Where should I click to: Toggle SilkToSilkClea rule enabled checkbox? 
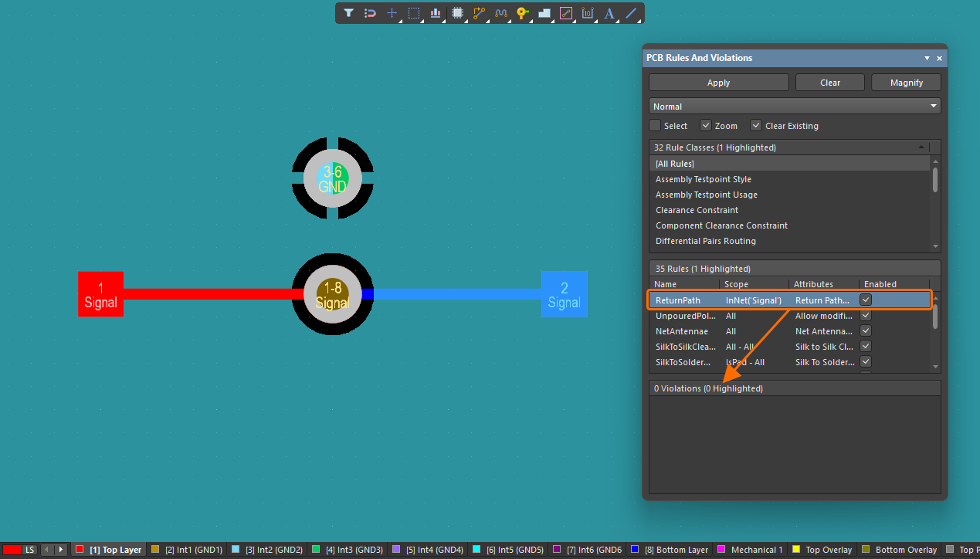pos(866,347)
